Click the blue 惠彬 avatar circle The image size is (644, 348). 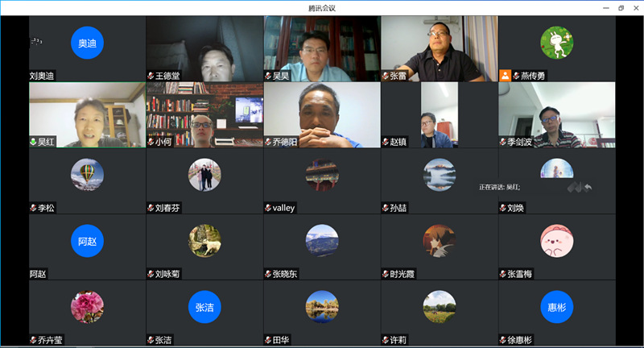pos(556,306)
